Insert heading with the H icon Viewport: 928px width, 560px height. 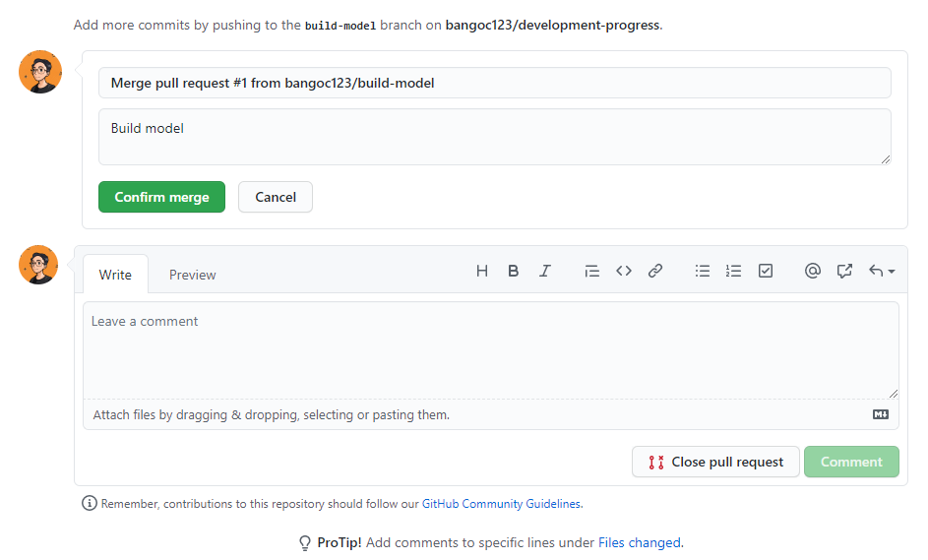tap(482, 271)
